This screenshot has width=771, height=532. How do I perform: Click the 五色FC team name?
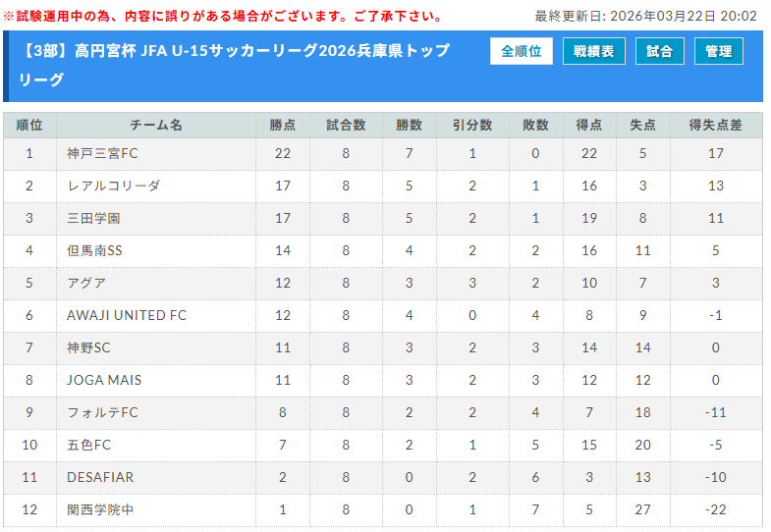(89, 445)
